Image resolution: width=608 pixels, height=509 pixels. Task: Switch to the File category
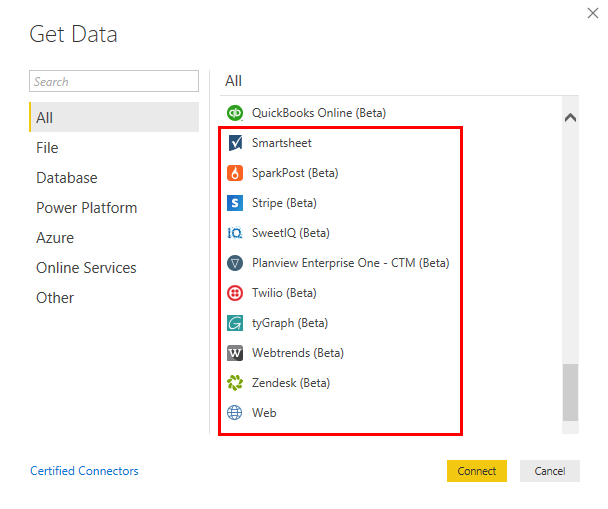click(x=47, y=148)
